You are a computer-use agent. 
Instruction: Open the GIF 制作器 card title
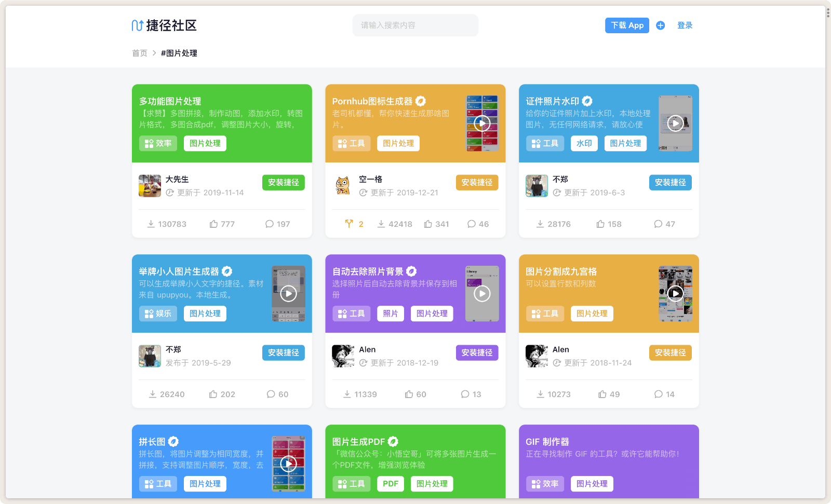pos(547,442)
